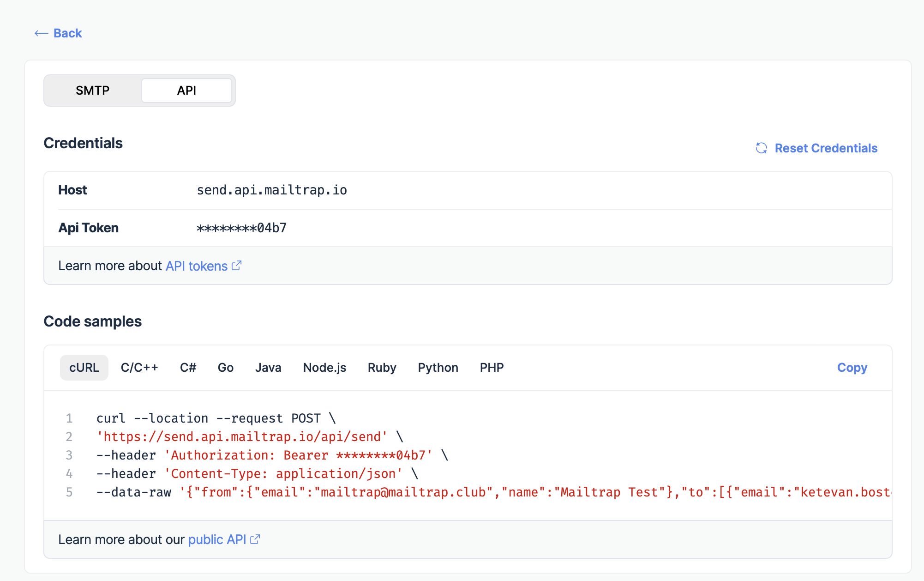Select the C# code sample
The image size is (924, 581).
point(188,367)
